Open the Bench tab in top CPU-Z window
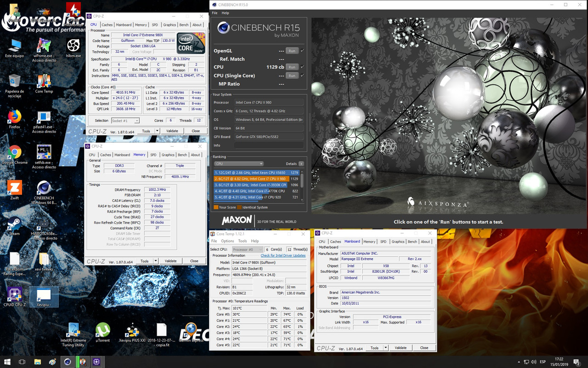The width and height of the screenshot is (588, 368). (184, 25)
